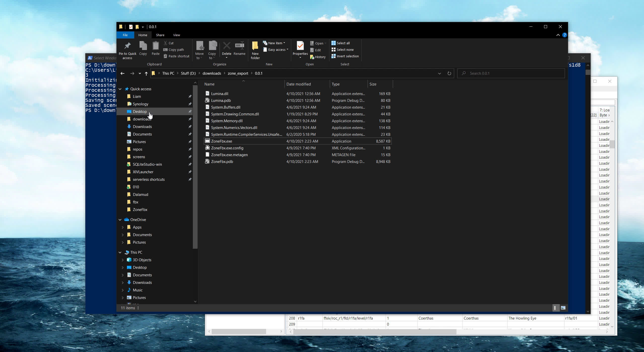
Task: Click the Rename icon in the ribbon
Action: tap(239, 46)
